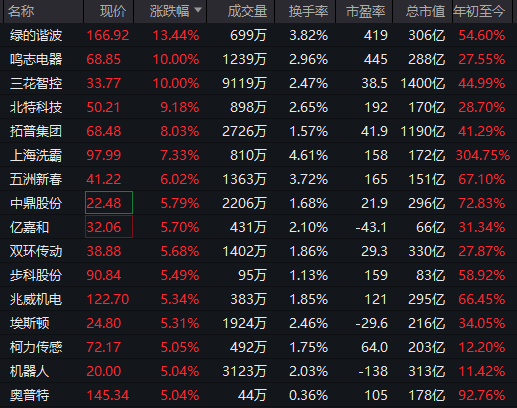Click the 上海洗霸 stock name
The width and height of the screenshot is (517, 408).
pyautogui.click(x=36, y=155)
